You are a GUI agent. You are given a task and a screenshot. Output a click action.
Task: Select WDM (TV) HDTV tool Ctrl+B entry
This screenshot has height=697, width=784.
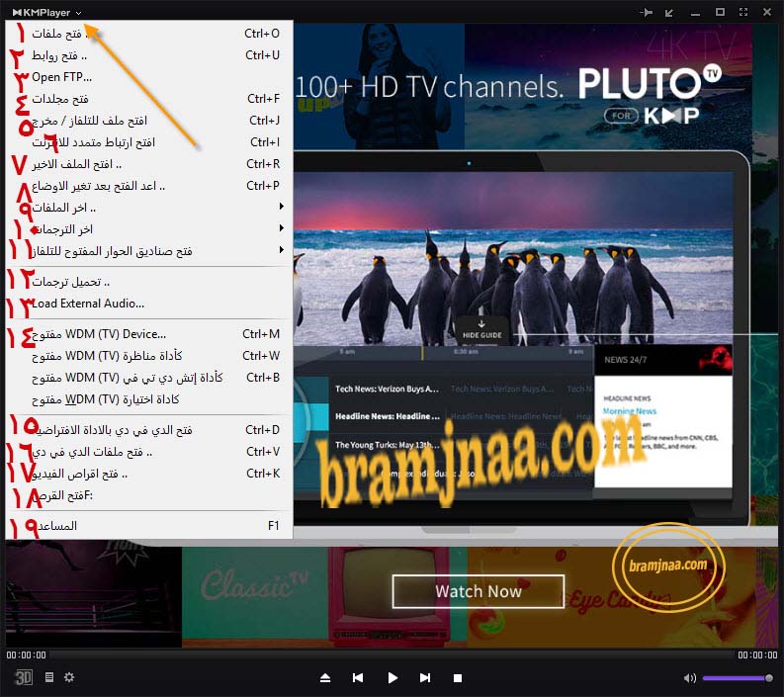149,378
